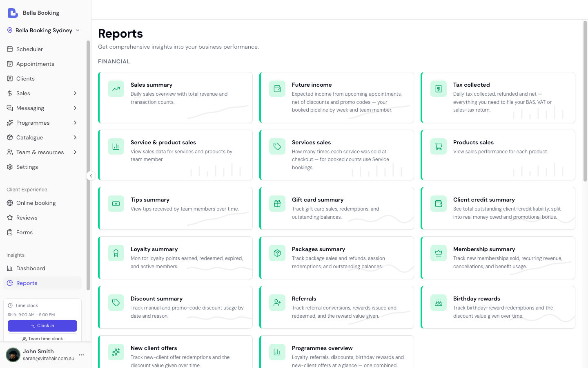Click the Sales summary trend icon
588x368 pixels.
point(116,89)
